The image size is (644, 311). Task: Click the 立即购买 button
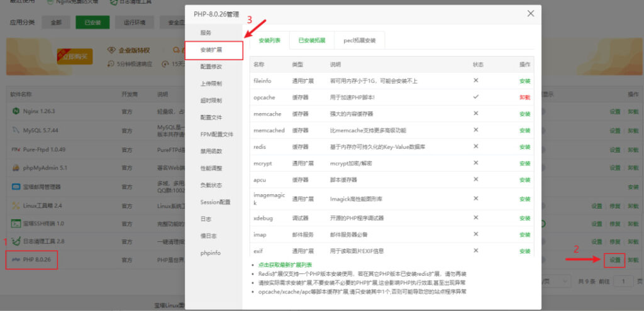pyautogui.click(x=75, y=57)
